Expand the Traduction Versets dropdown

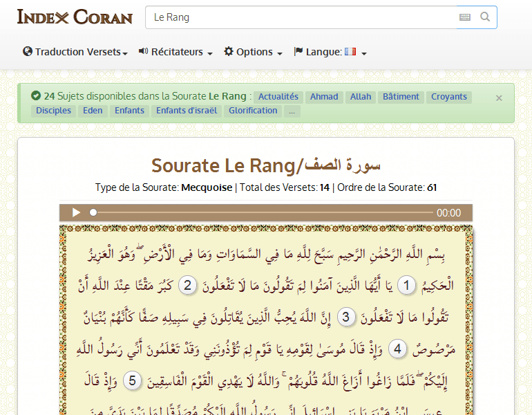tap(75, 52)
